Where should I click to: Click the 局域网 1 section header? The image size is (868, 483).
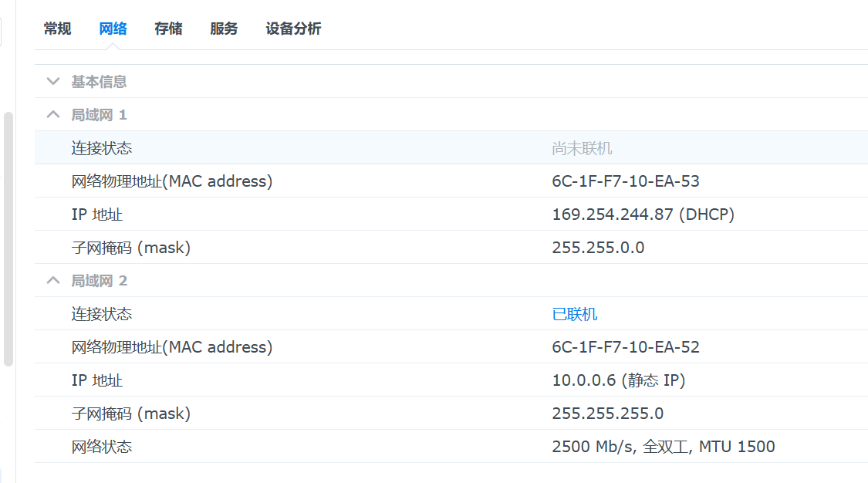click(451, 114)
